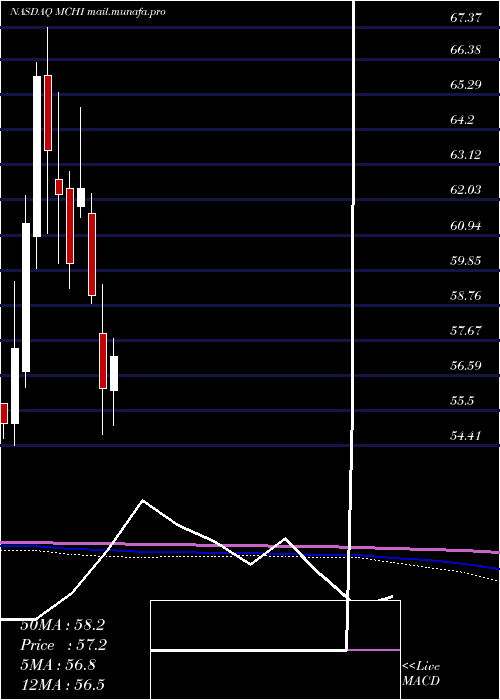This screenshot has width=500, height=700.
Task: Click the 50MA : 58.2 readout
Action: 62,625
